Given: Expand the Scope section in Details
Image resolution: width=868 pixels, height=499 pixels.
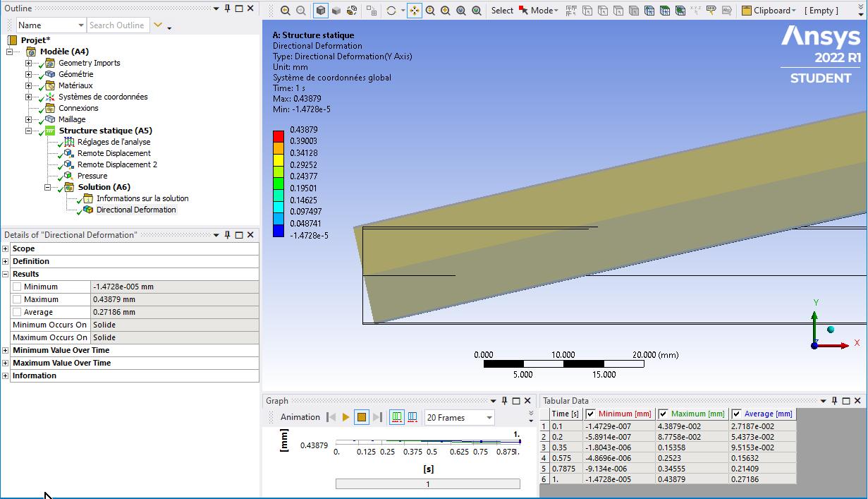Looking at the screenshot, I should coord(6,248).
